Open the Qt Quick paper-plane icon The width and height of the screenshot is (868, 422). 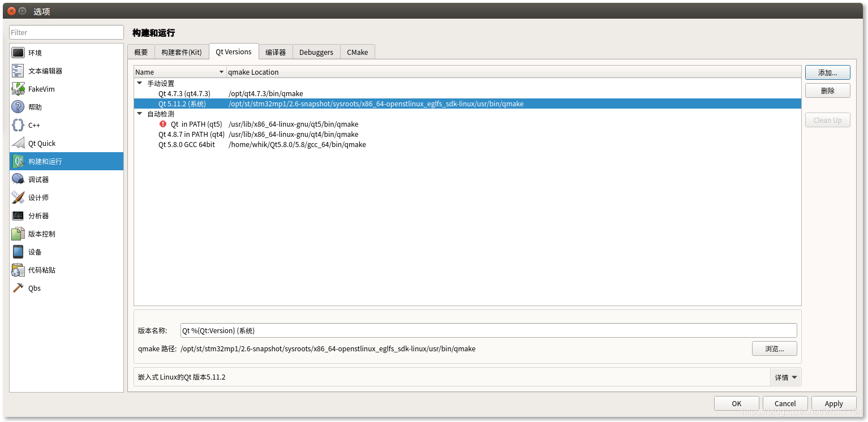coord(18,143)
